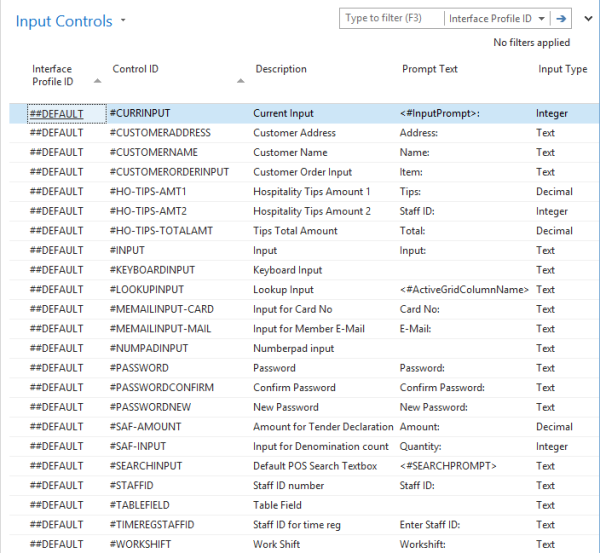Image resolution: width=600 pixels, height=553 pixels.
Task: Click the Type to filter search box
Action: [391, 18]
